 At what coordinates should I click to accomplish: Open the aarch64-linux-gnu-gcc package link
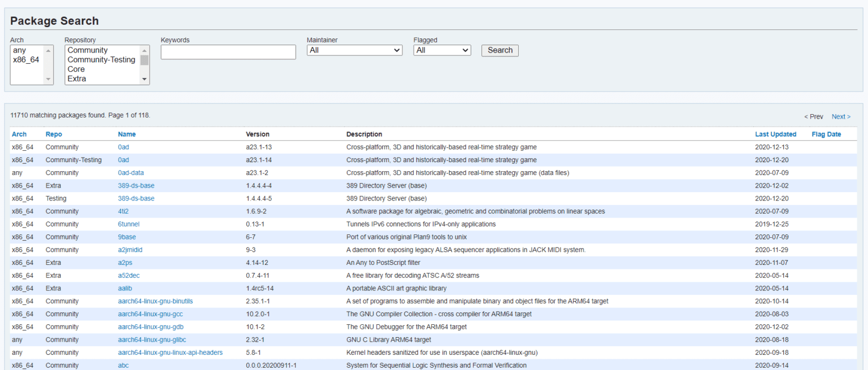[x=150, y=314]
